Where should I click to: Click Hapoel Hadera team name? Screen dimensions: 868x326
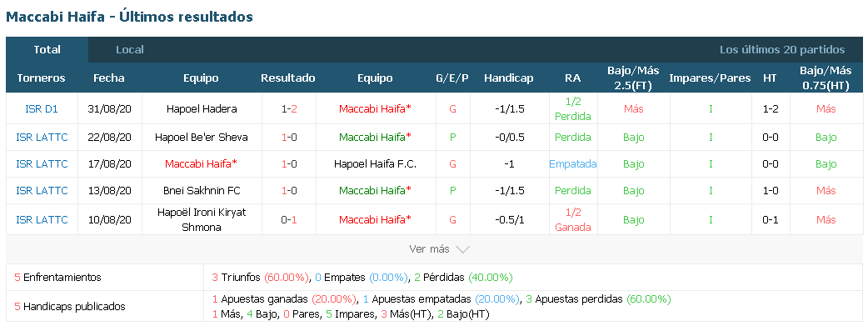coord(202,109)
